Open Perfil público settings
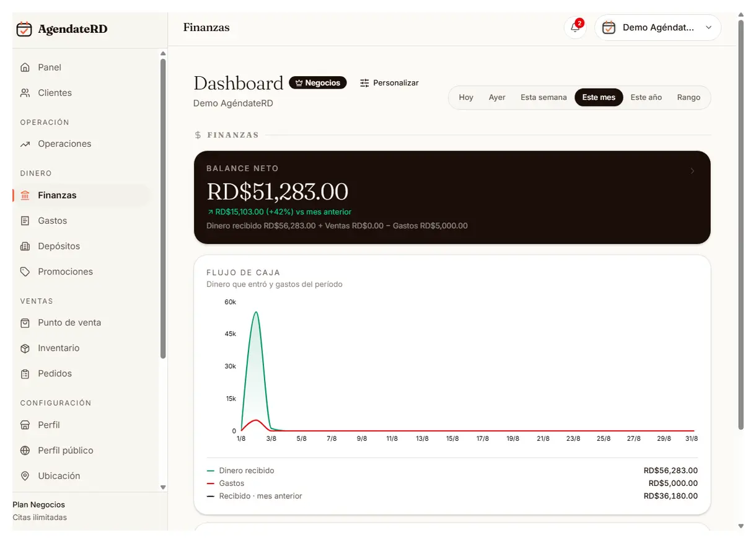The image size is (756, 543). pyautogui.click(x=82, y=451)
